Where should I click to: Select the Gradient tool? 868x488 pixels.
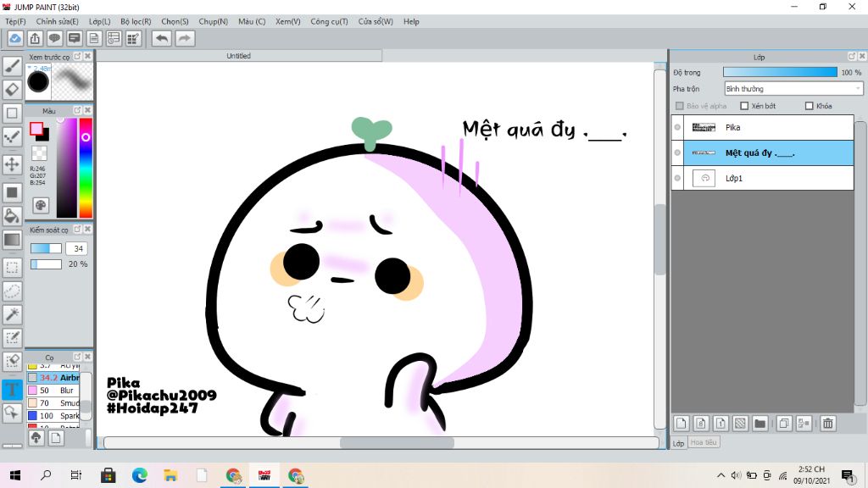tap(12, 240)
